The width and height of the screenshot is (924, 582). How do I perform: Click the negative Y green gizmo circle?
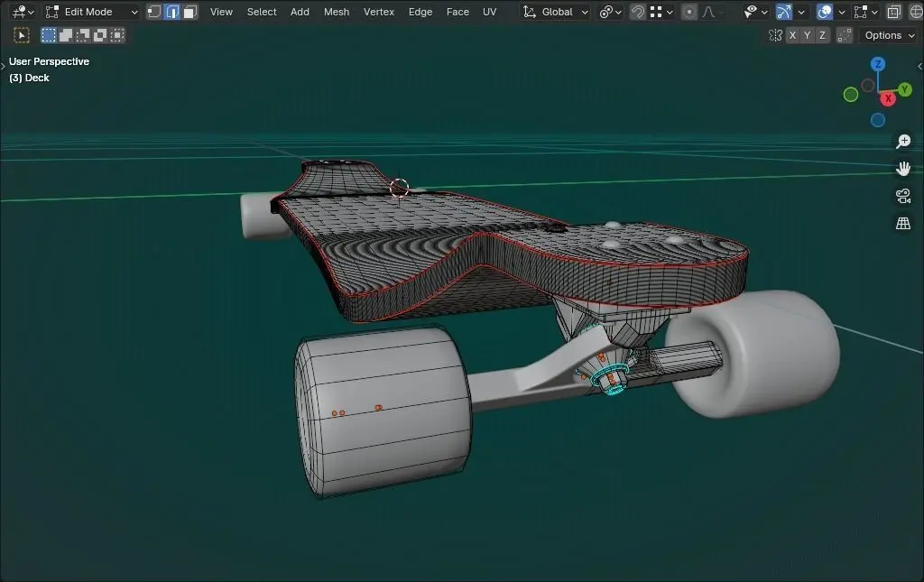tap(850, 94)
